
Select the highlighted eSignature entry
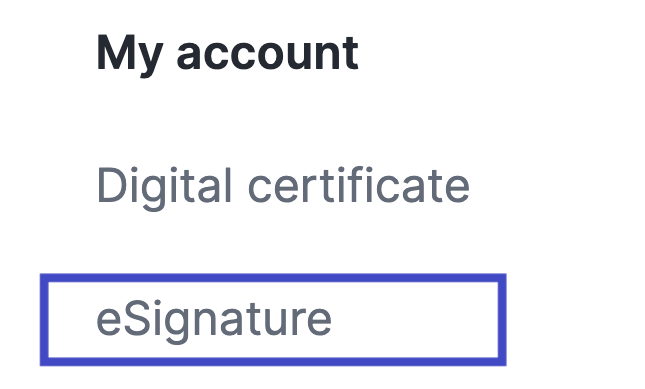tap(273, 320)
